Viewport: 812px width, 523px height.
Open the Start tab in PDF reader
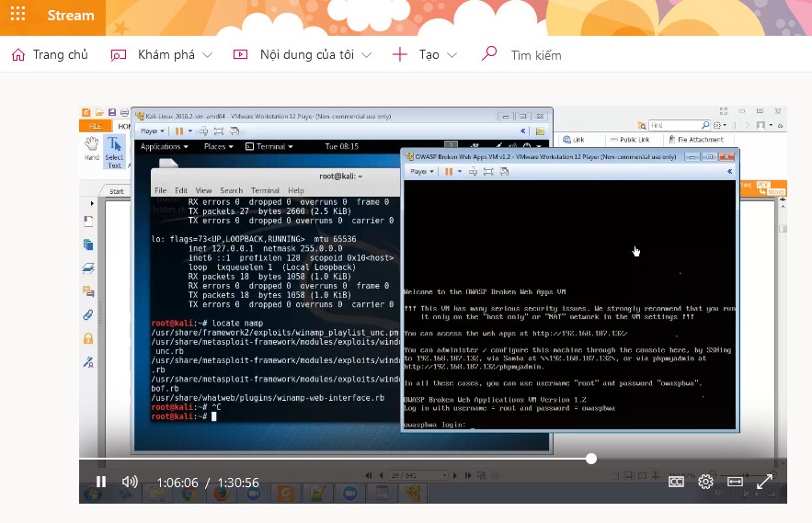coord(117,191)
